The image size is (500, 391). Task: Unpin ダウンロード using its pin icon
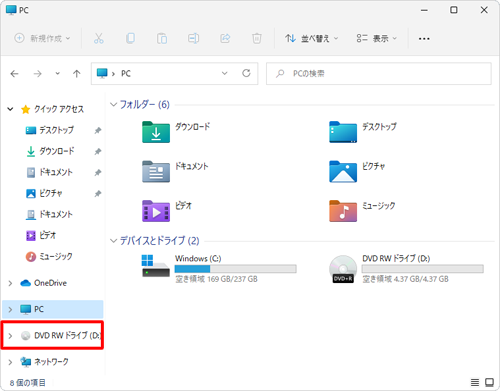98,151
